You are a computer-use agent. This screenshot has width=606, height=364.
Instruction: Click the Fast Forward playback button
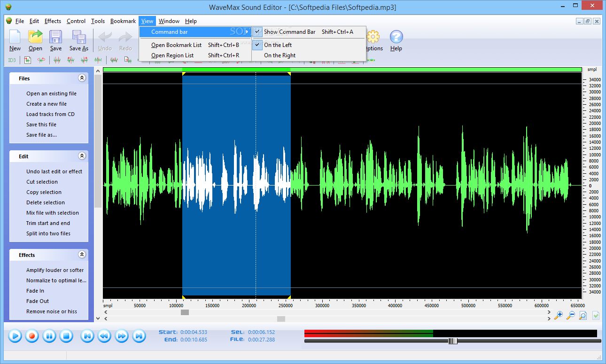click(122, 336)
